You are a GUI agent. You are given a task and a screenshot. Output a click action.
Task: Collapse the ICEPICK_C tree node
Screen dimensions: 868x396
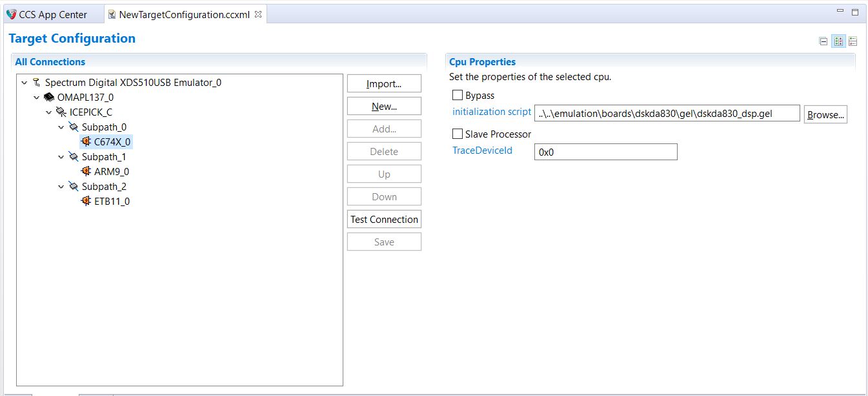pyautogui.click(x=48, y=112)
